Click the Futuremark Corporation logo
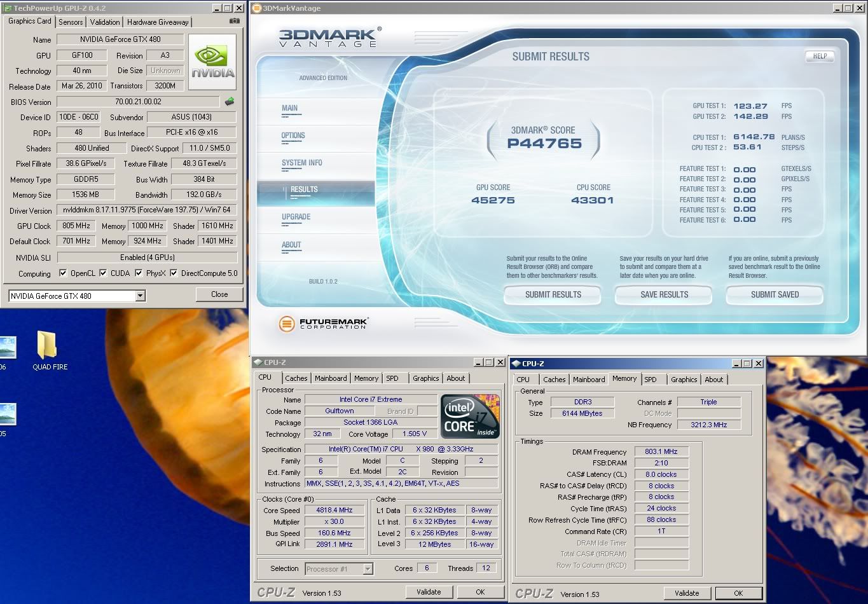Viewport: 868px width, 604px height. [322, 323]
